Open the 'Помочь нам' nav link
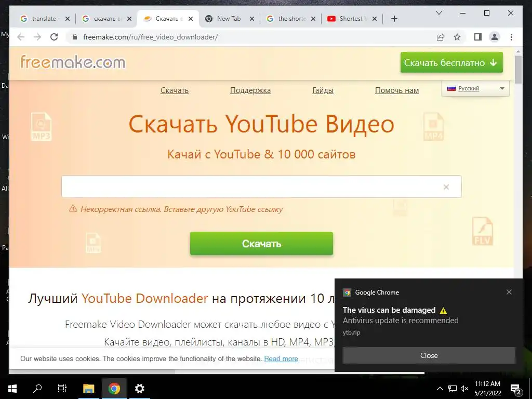 (396, 90)
